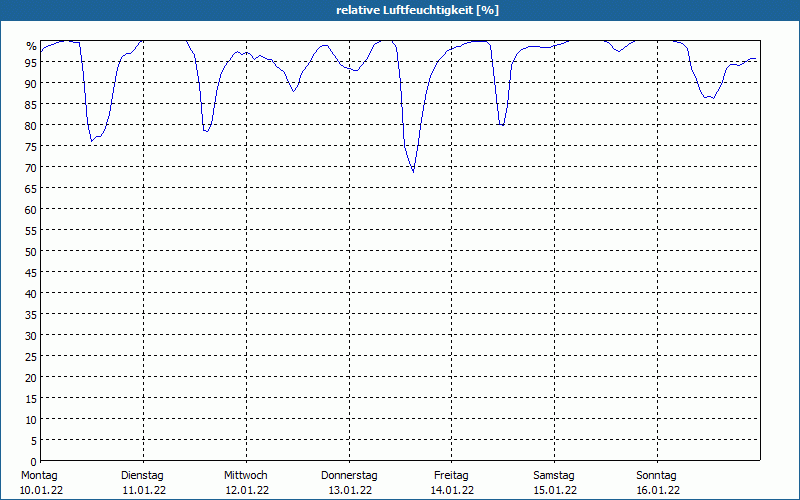Image resolution: width=800 pixels, height=500 pixels.
Task: Click the y-axis value '90'
Action: click(31, 83)
